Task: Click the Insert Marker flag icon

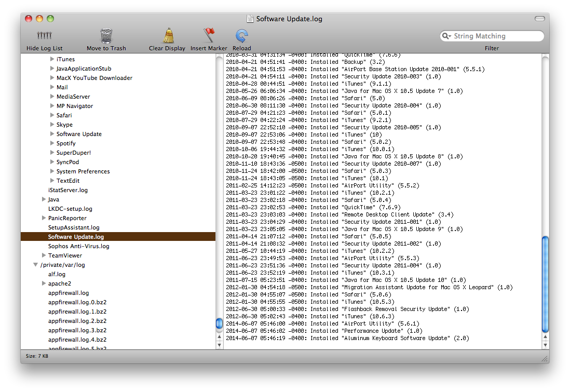Action: 209,36
